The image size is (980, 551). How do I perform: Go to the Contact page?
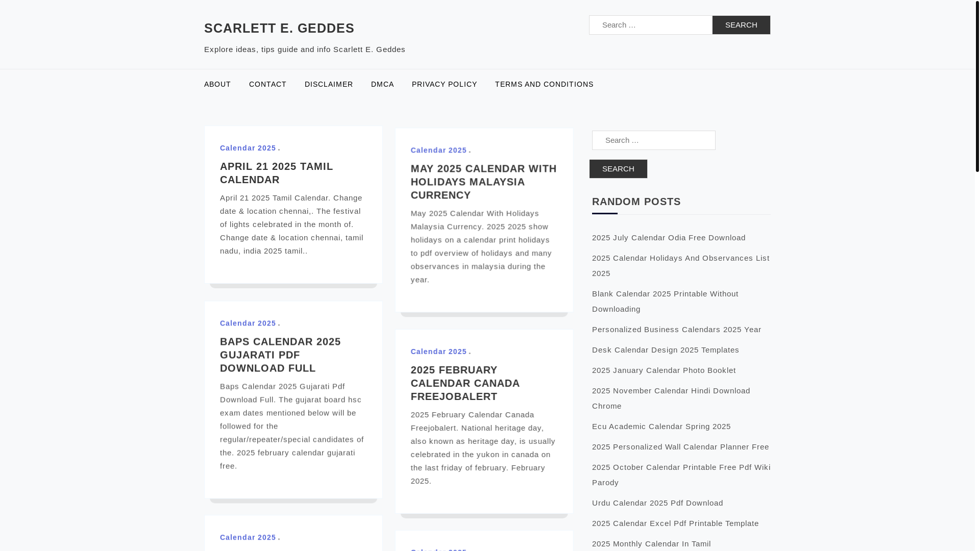(267, 84)
